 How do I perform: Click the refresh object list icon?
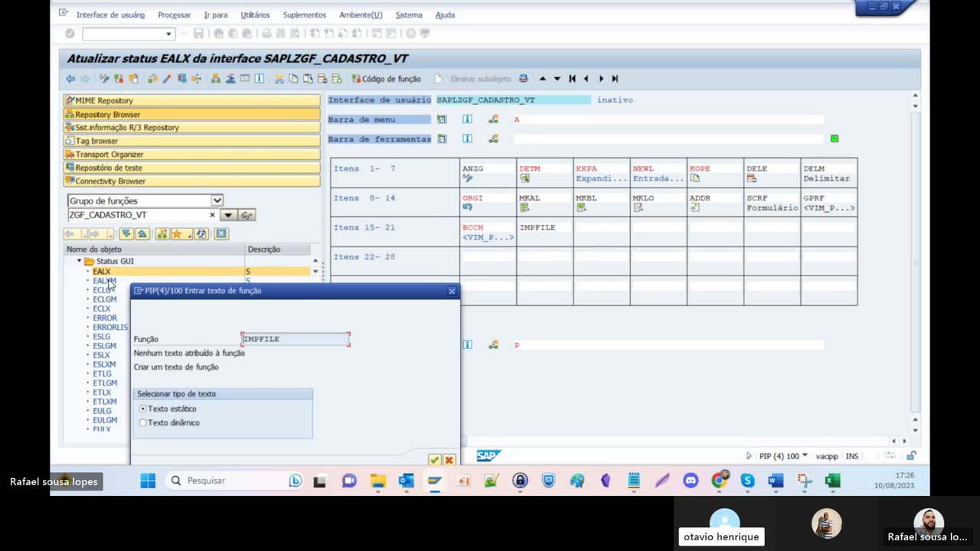[201, 234]
